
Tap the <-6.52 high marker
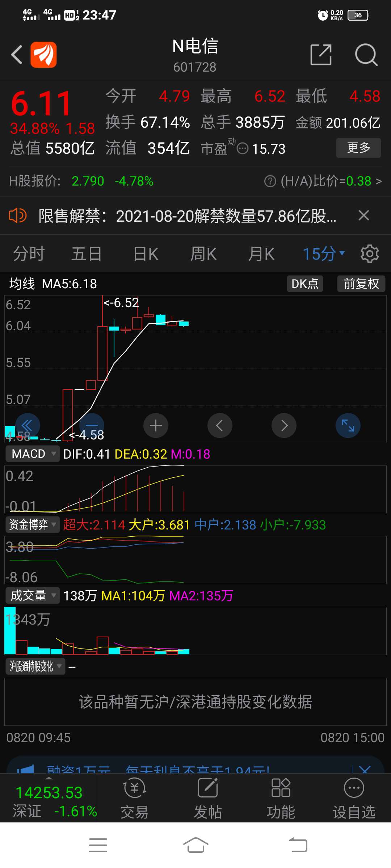[121, 302]
